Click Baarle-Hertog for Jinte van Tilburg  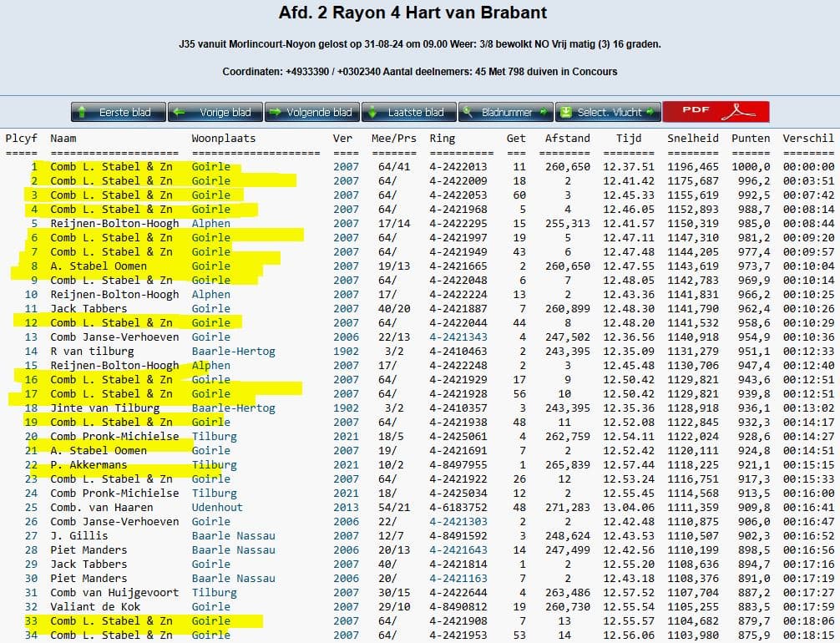pos(233,408)
